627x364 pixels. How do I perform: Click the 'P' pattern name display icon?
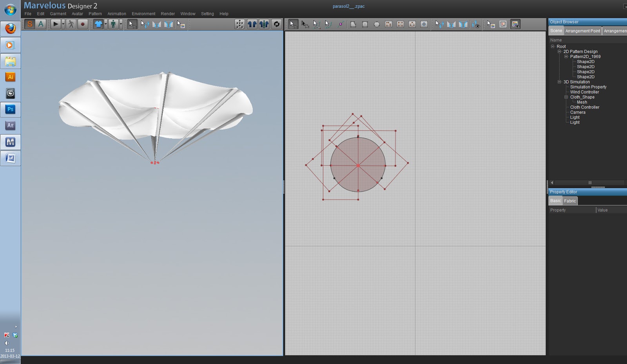pyautogui.click(x=503, y=24)
